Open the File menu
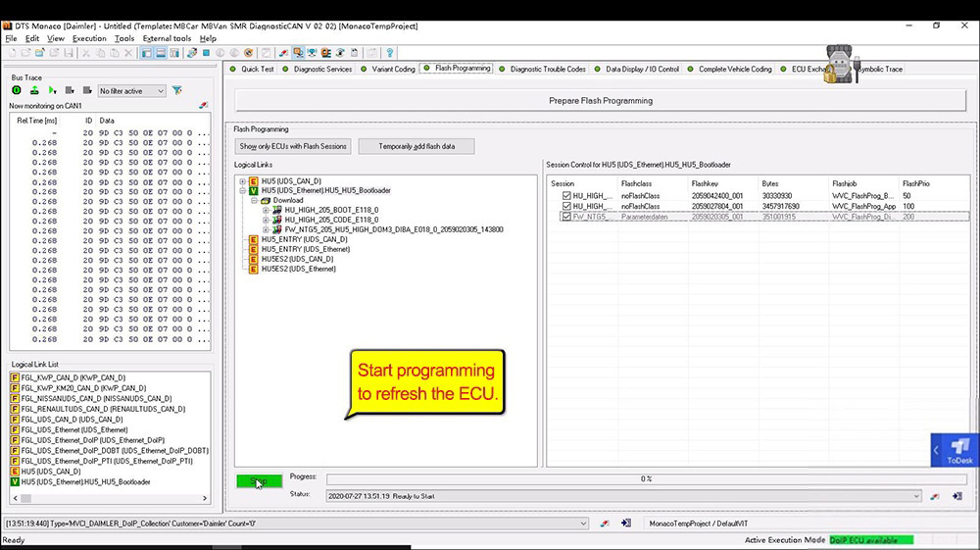Viewport: 980px width, 550px height. (x=11, y=39)
